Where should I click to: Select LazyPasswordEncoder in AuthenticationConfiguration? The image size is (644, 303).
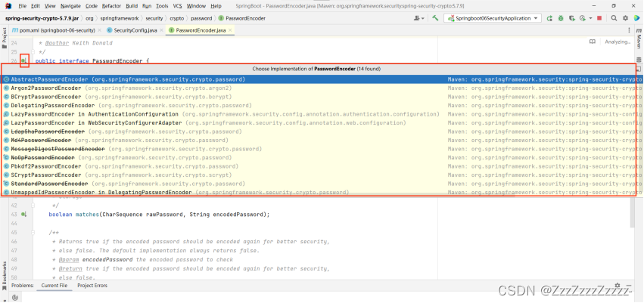[x=322, y=114]
